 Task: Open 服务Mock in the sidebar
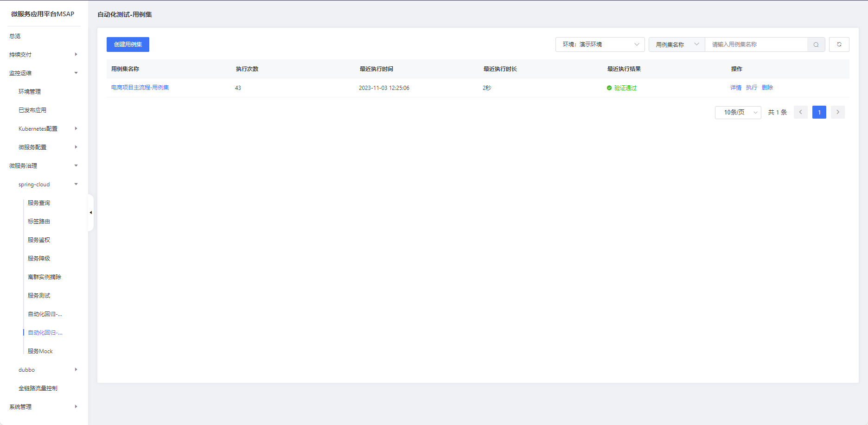point(40,351)
